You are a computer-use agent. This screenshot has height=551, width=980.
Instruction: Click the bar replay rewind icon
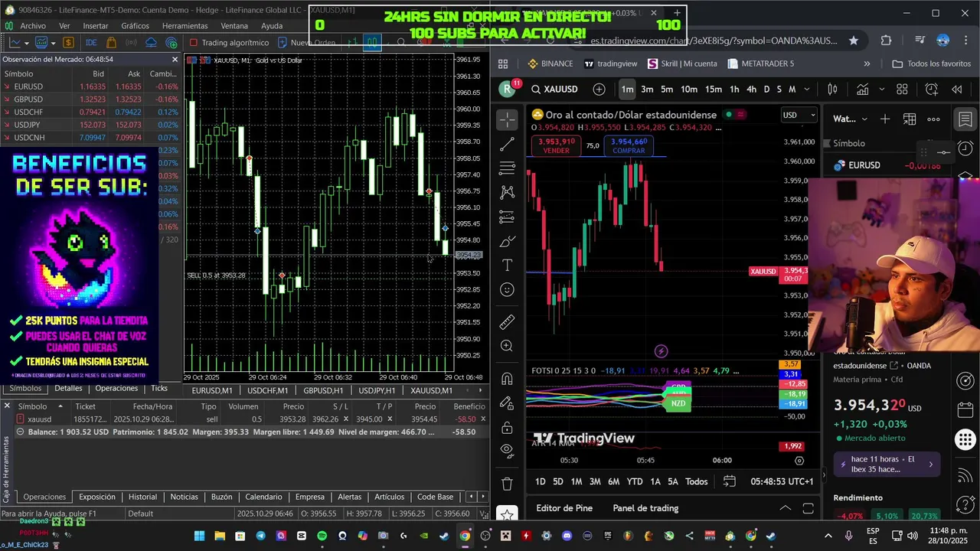pos(957,90)
